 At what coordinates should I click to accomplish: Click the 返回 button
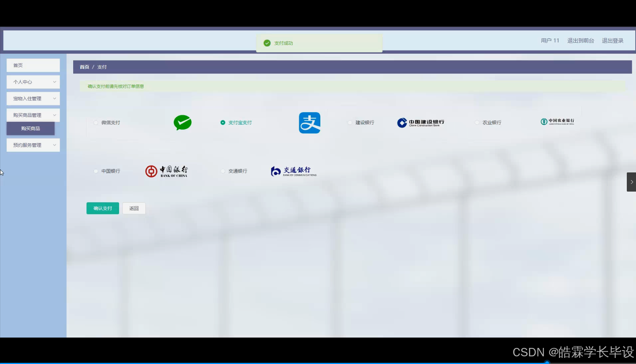[x=134, y=208]
